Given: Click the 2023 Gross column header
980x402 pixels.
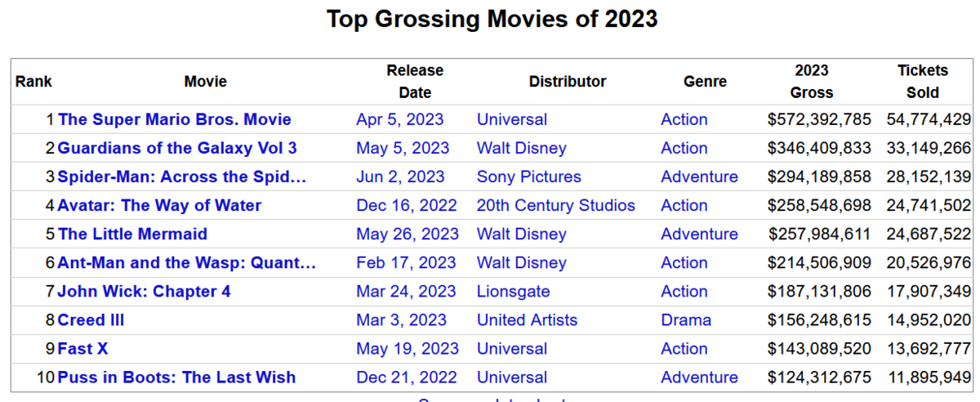Looking at the screenshot, I should (x=812, y=82).
